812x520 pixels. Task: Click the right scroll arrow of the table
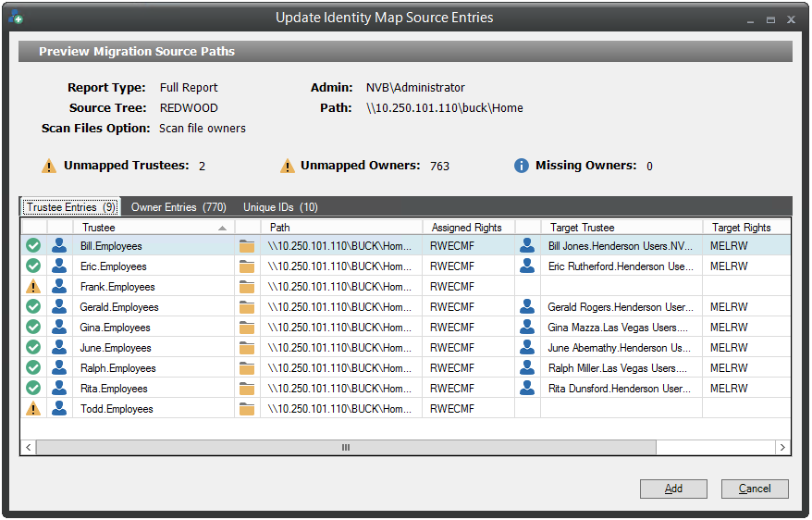coord(783,447)
